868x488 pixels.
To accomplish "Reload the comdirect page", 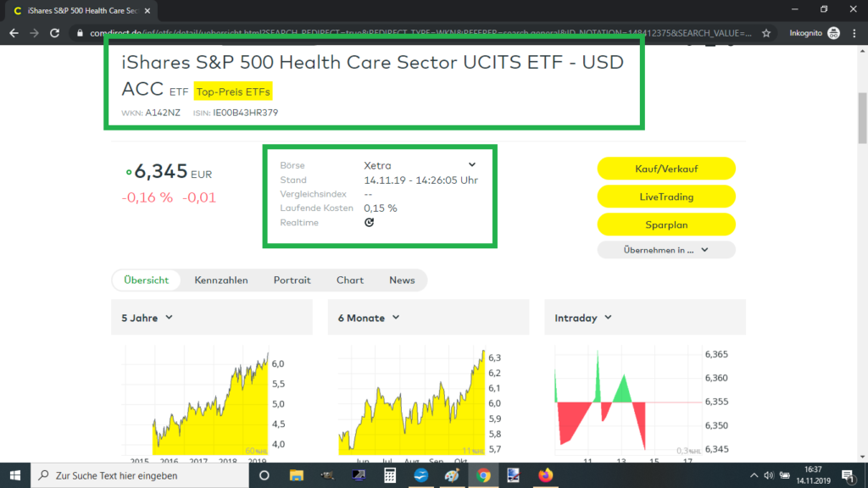I will (x=54, y=33).
